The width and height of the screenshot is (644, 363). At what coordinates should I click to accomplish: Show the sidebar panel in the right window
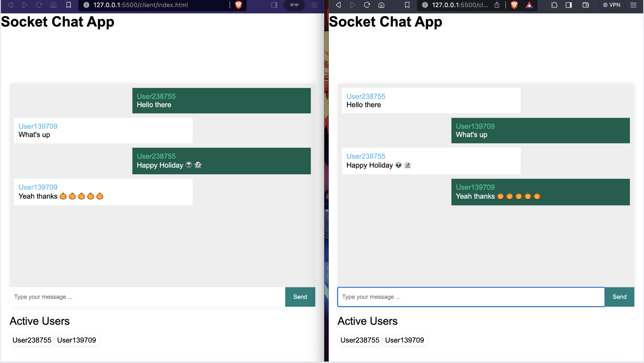click(569, 5)
